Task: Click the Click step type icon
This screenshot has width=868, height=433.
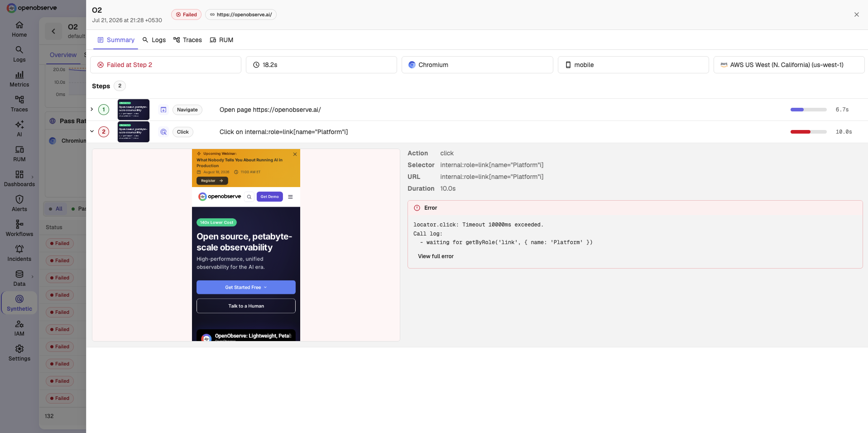Action: (163, 132)
